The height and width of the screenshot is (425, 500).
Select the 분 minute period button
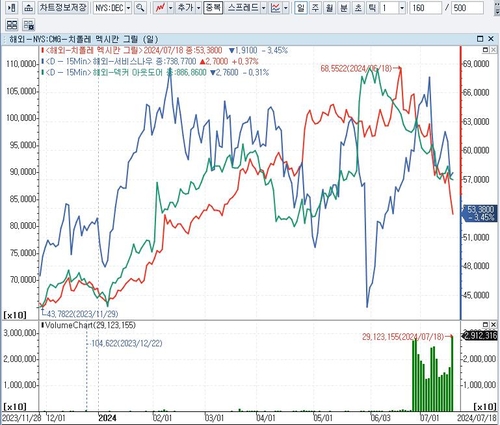(344, 8)
